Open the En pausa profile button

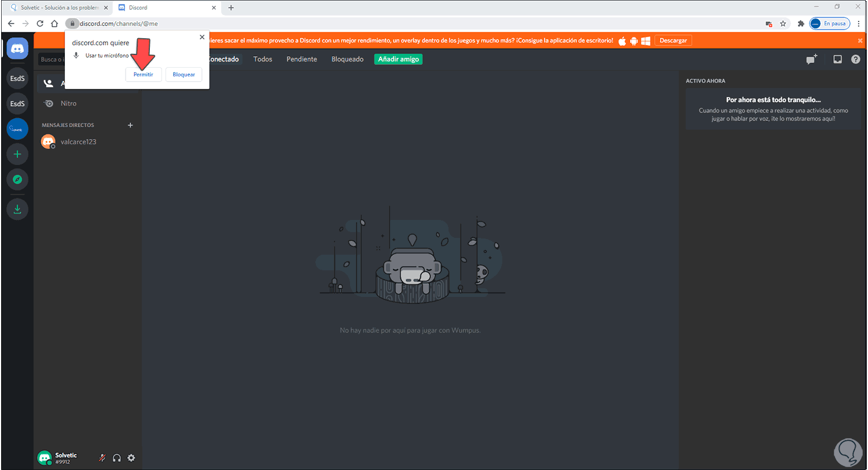coord(829,24)
